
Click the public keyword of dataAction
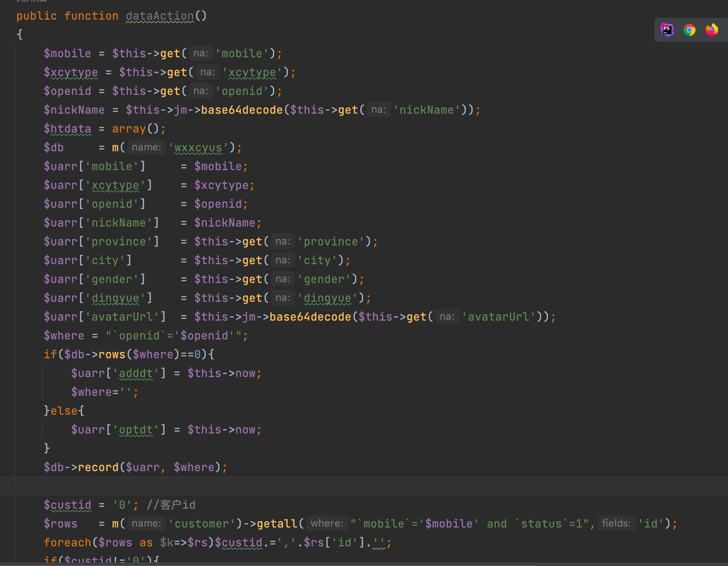pyautogui.click(x=37, y=16)
